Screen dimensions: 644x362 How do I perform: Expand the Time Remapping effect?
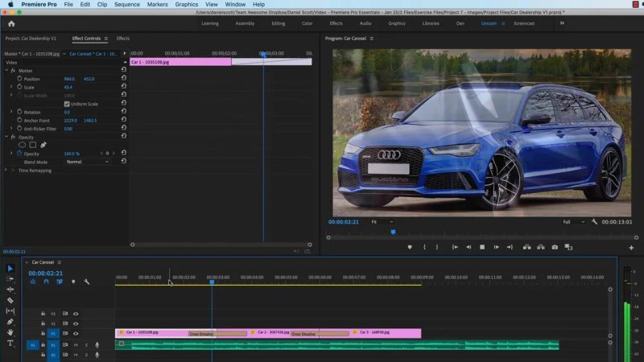coord(6,170)
